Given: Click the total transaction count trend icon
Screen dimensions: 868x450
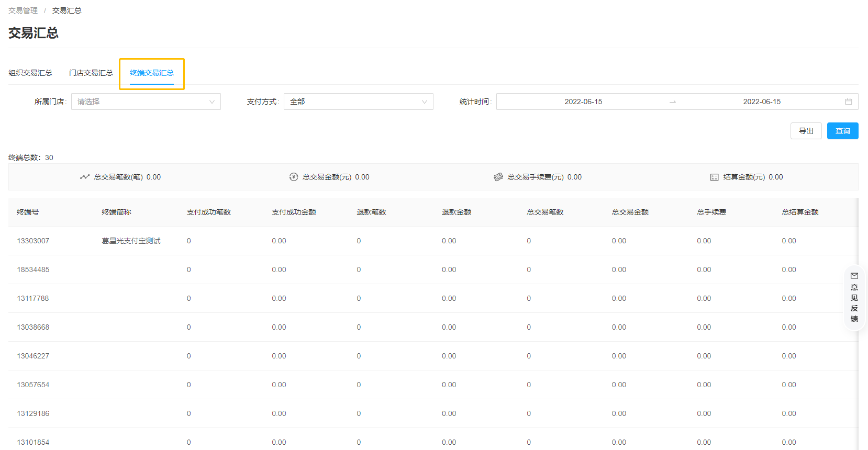Looking at the screenshot, I should (x=85, y=177).
